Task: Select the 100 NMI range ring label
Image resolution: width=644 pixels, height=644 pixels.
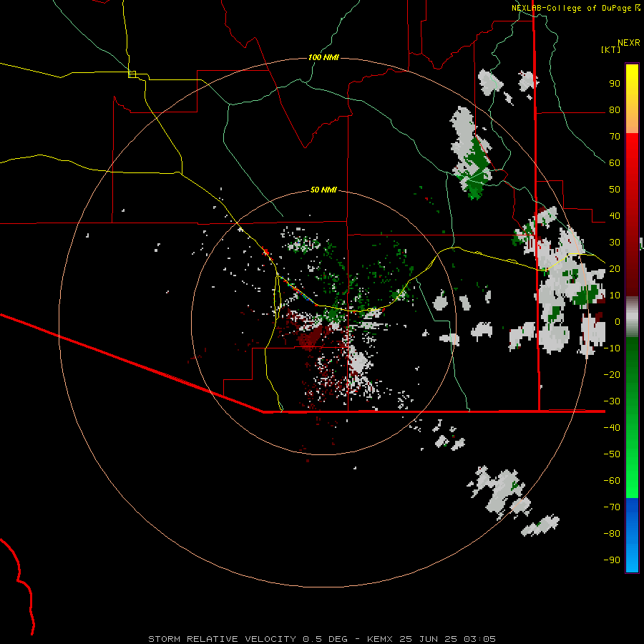Action: (x=323, y=57)
